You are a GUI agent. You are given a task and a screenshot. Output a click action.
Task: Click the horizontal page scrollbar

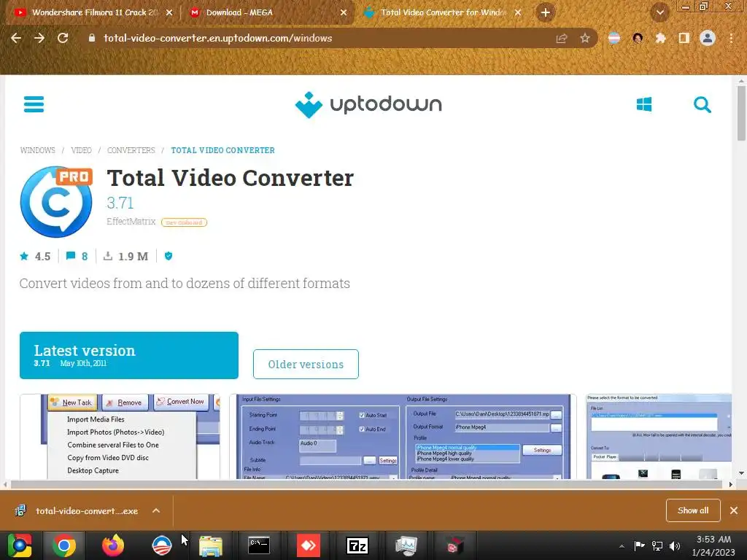click(x=366, y=484)
